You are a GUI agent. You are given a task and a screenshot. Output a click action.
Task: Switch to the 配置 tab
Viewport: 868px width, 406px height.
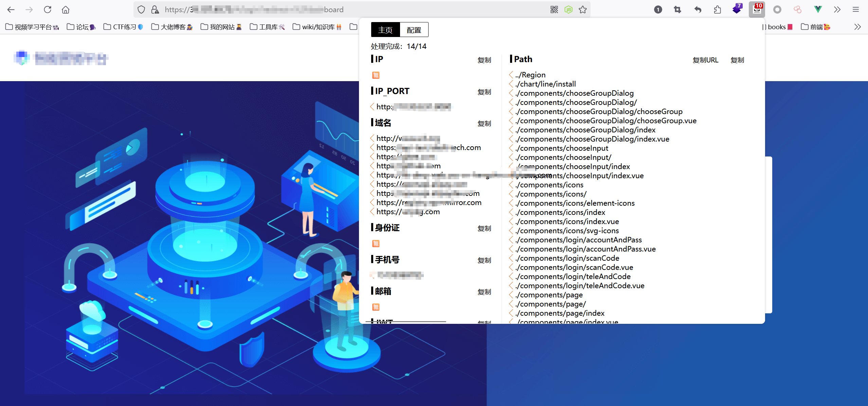[414, 30]
